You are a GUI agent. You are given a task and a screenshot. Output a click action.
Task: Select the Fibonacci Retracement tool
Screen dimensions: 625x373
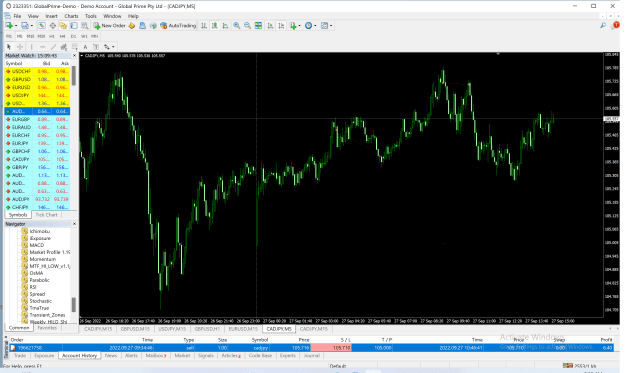tap(75, 47)
